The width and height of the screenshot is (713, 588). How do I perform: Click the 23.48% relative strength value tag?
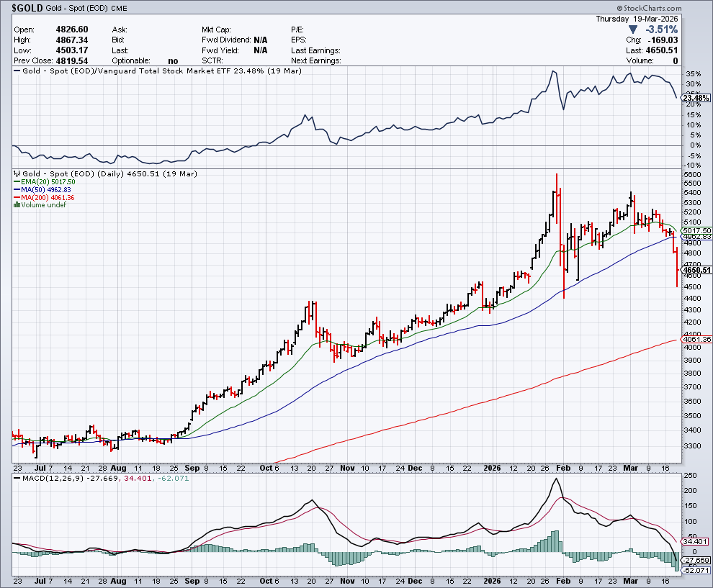click(696, 98)
